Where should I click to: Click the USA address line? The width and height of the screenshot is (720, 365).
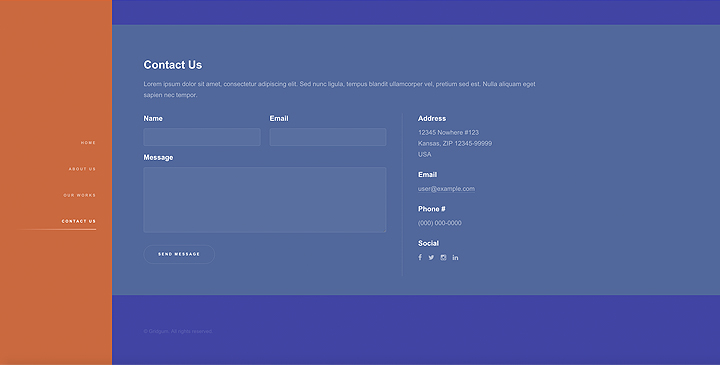pyautogui.click(x=425, y=154)
